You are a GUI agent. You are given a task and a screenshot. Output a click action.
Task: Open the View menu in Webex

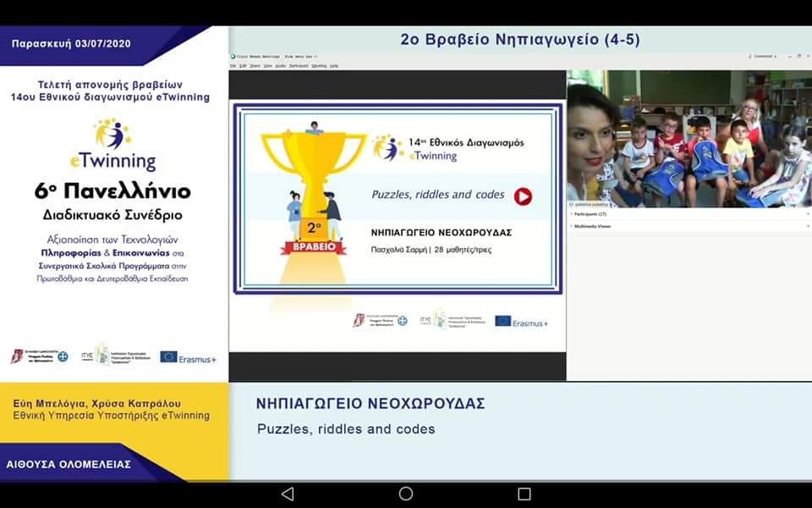click(x=268, y=66)
